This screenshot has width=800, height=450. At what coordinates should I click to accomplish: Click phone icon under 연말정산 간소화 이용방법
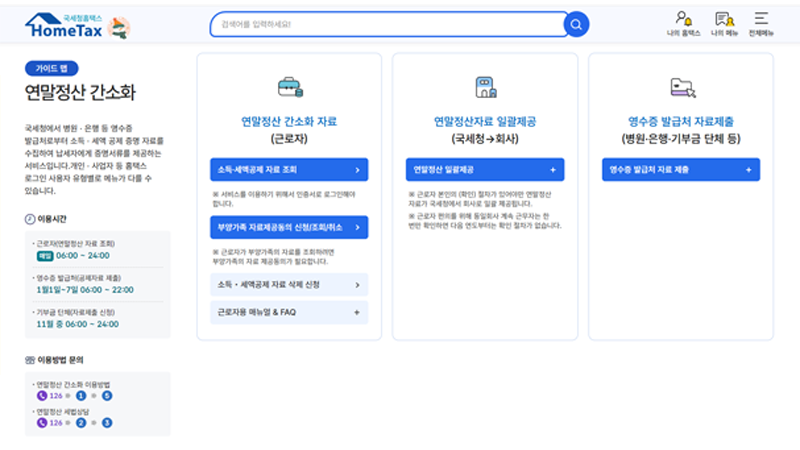[42, 395]
